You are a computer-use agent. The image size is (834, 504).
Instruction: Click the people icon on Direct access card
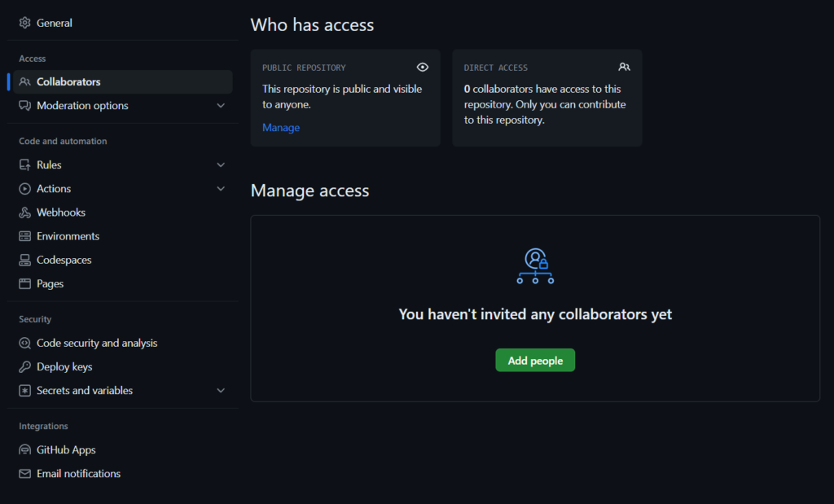coord(624,67)
